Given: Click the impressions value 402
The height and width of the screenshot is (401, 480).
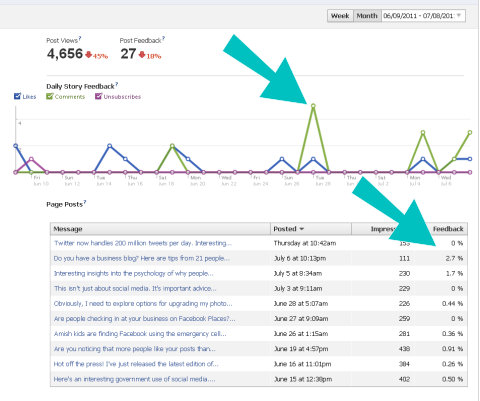Looking at the screenshot, I should click(404, 379).
